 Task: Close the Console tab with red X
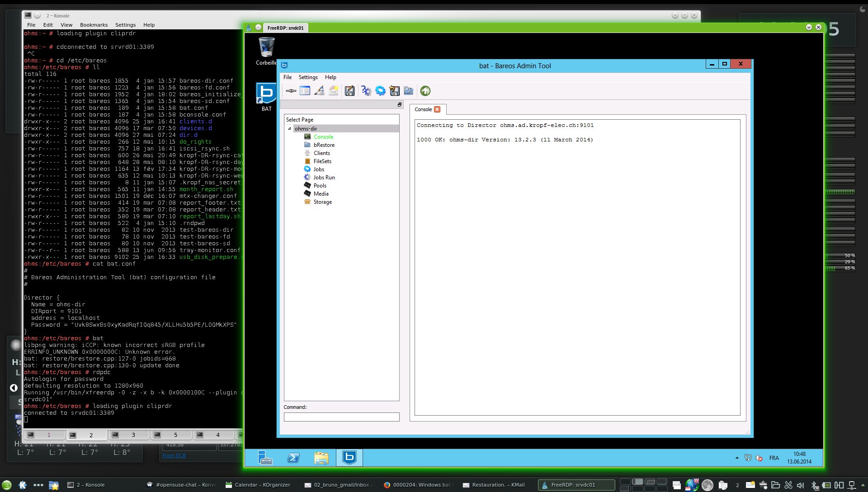[x=437, y=109]
